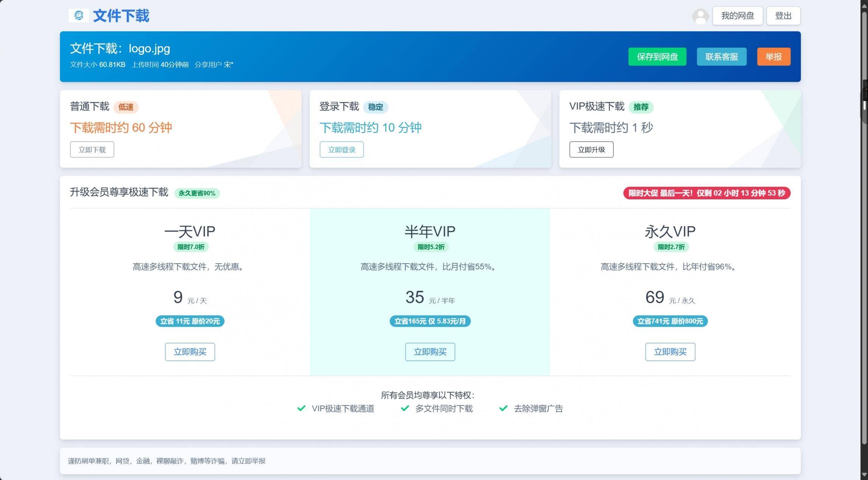Open 我的网盘 from the header
868x480 pixels.
coord(737,16)
